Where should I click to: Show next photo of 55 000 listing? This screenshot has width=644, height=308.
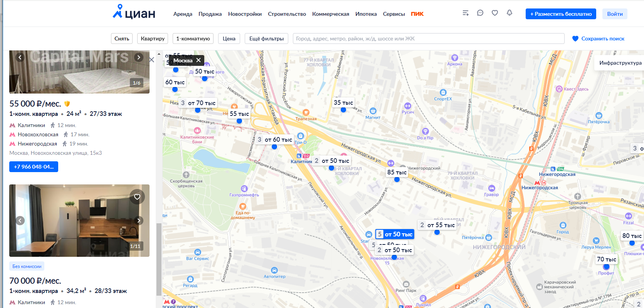(x=139, y=57)
